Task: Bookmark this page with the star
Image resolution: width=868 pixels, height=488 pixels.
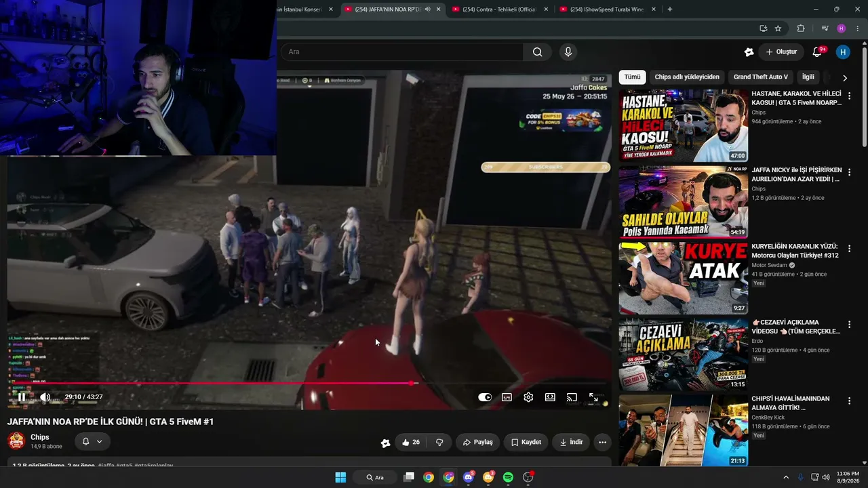Action: click(778, 28)
